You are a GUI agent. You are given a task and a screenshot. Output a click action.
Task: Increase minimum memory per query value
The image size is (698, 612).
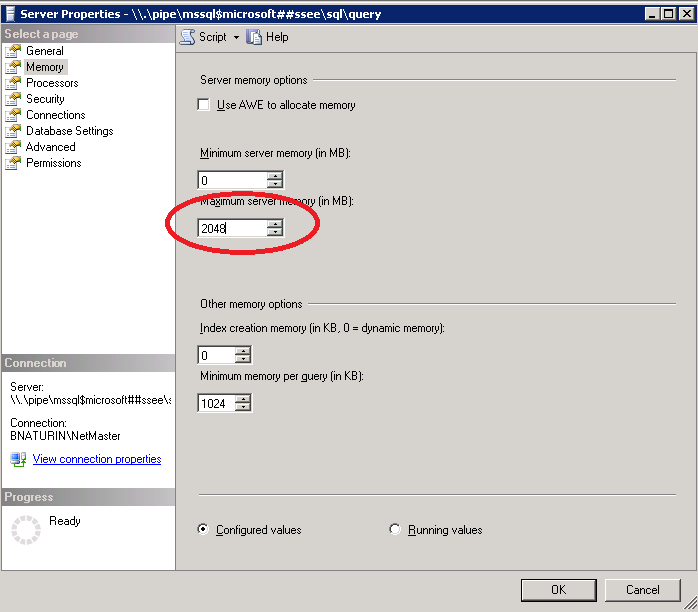243,399
